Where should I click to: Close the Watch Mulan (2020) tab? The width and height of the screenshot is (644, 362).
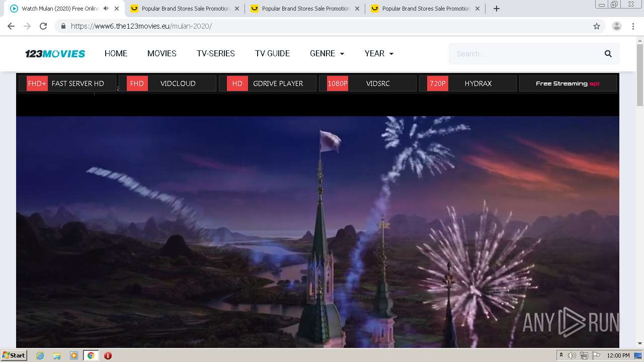[x=117, y=9]
